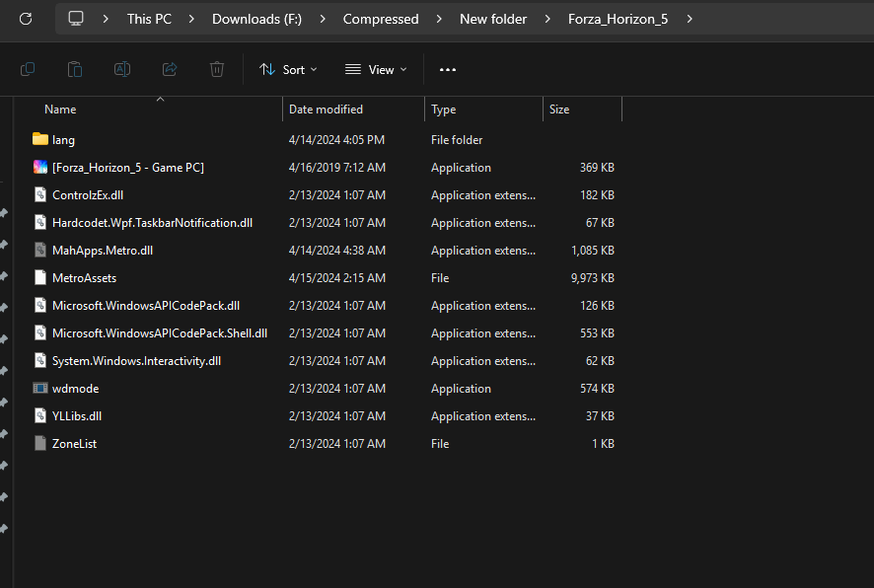Click the Delete trash icon
This screenshot has width=874, height=588.
pos(217,69)
